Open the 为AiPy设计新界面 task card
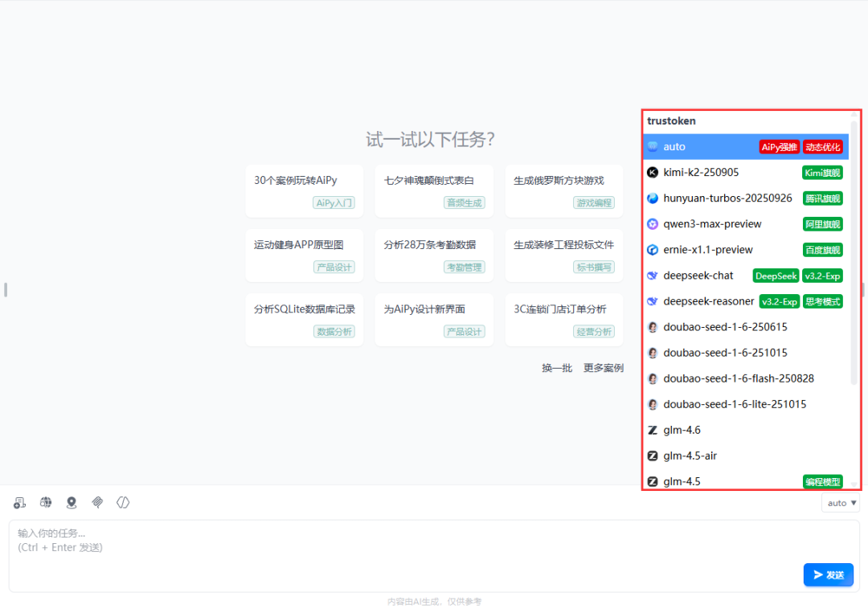This screenshot has height=609, width=868. (434, 320)
